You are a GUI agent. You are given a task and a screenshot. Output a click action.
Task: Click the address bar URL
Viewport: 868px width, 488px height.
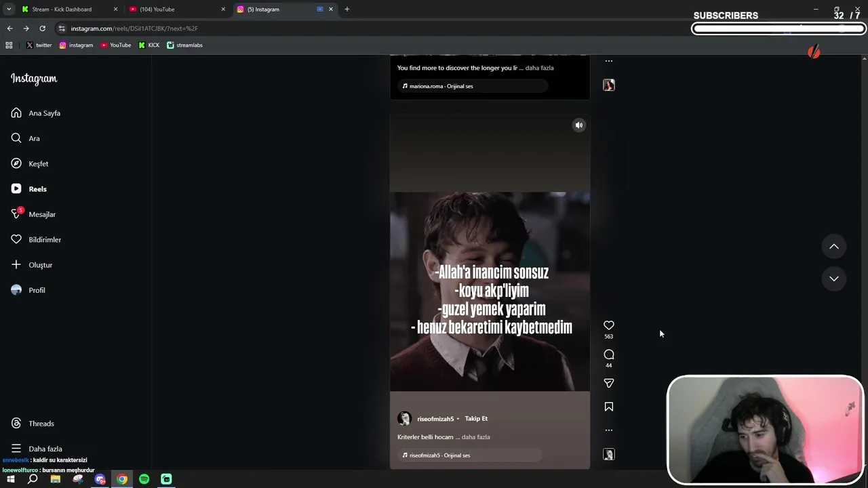click(134, 28)
